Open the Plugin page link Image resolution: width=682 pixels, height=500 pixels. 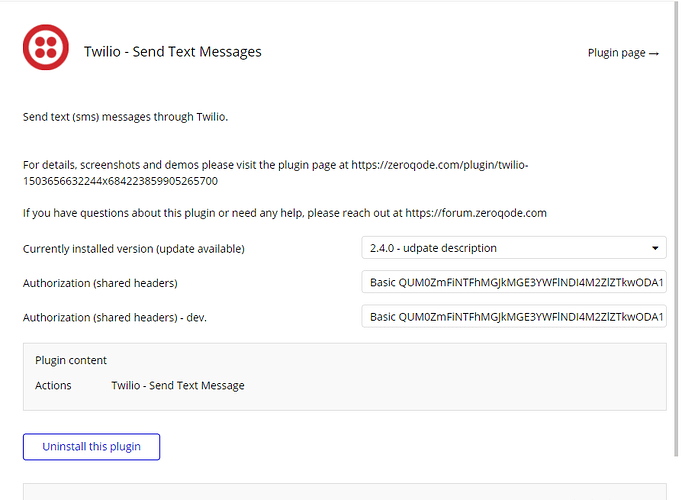pos(623,53)
